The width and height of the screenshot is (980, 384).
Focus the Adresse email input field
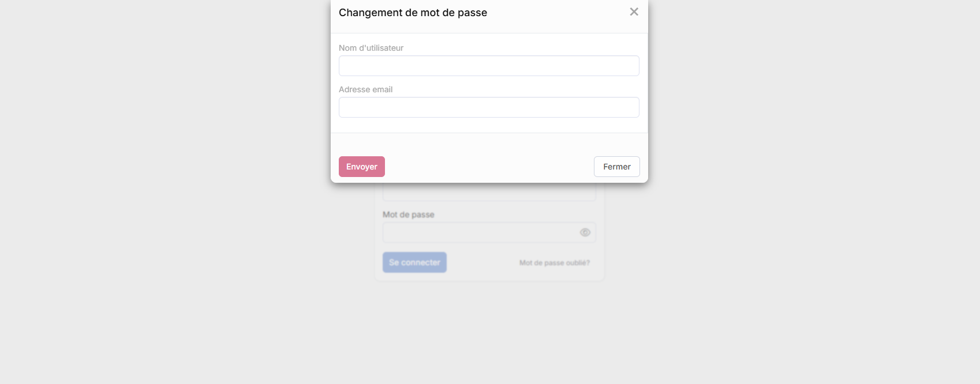click(x=488, y=107)
